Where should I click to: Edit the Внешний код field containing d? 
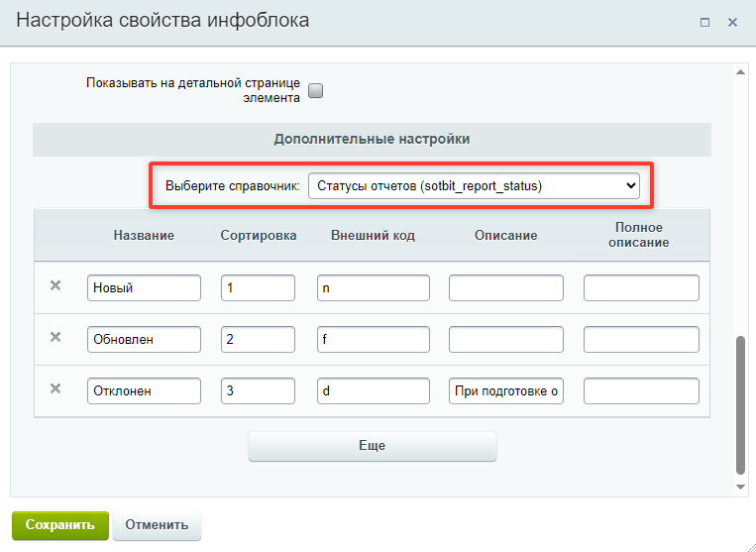pyautogui.click(x=374, y=391)
